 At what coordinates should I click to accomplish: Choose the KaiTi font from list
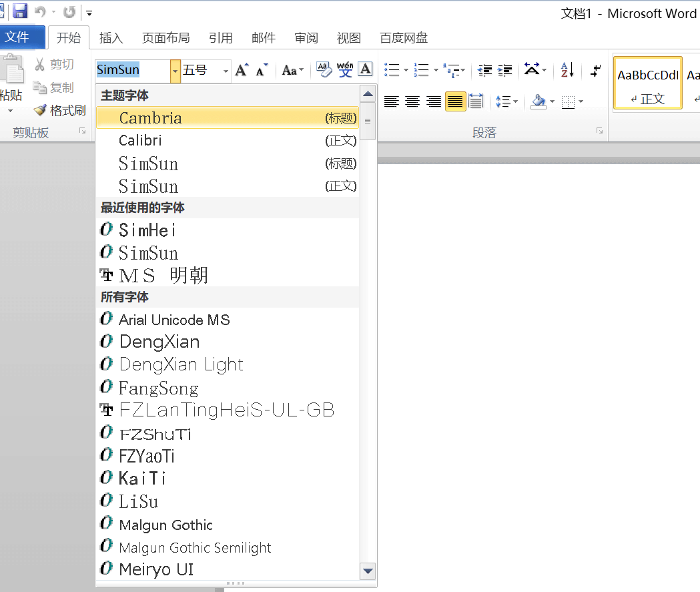pyautogui.click(x=142, y=479)
